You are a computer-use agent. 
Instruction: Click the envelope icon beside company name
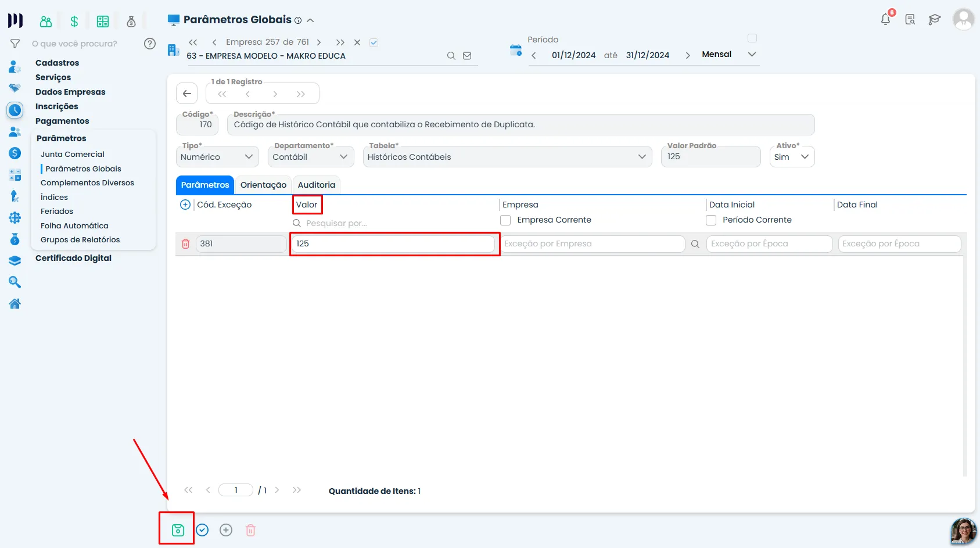467,56
